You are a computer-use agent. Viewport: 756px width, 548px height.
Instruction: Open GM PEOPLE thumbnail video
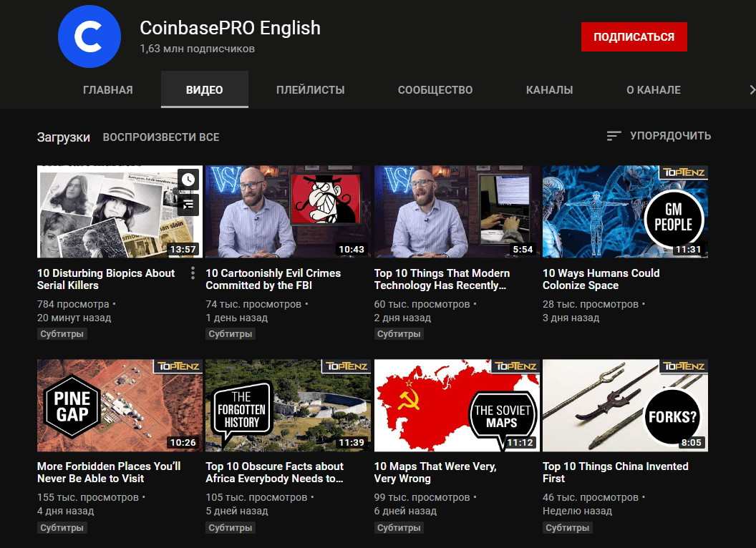click(x=625, y=212)
